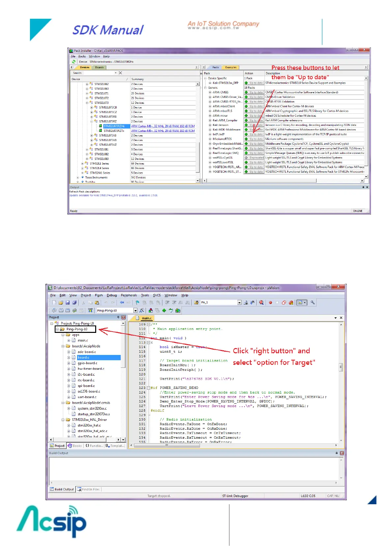Switch to Examples tab in Pack Installer
Image resolution: width=392 pixels, height=555 pixels.
231,67
